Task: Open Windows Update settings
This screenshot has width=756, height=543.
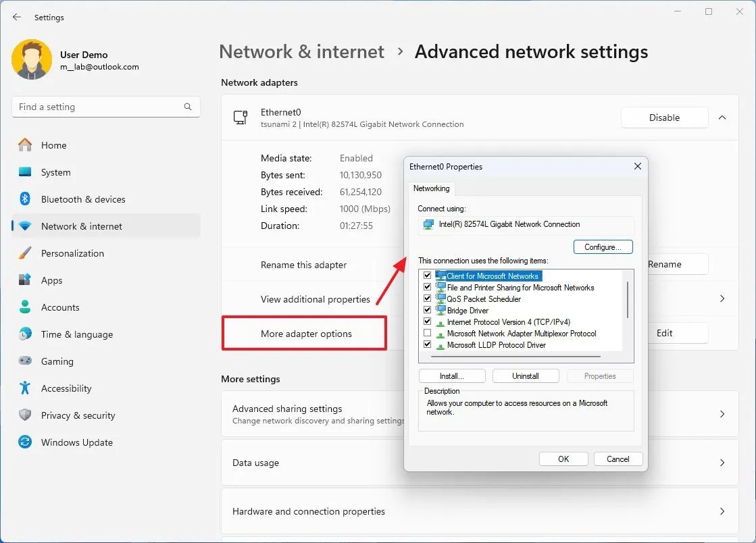Action: point(106,442)
